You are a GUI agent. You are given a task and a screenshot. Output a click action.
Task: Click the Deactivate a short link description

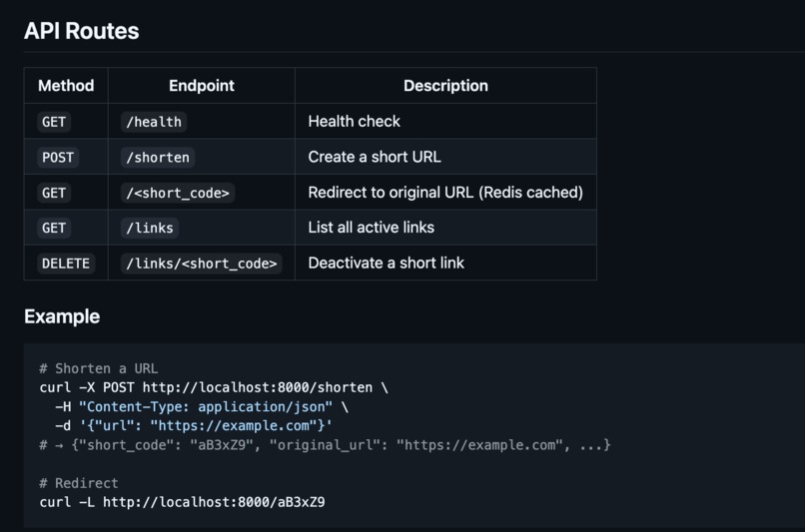(x=386, y=263)
